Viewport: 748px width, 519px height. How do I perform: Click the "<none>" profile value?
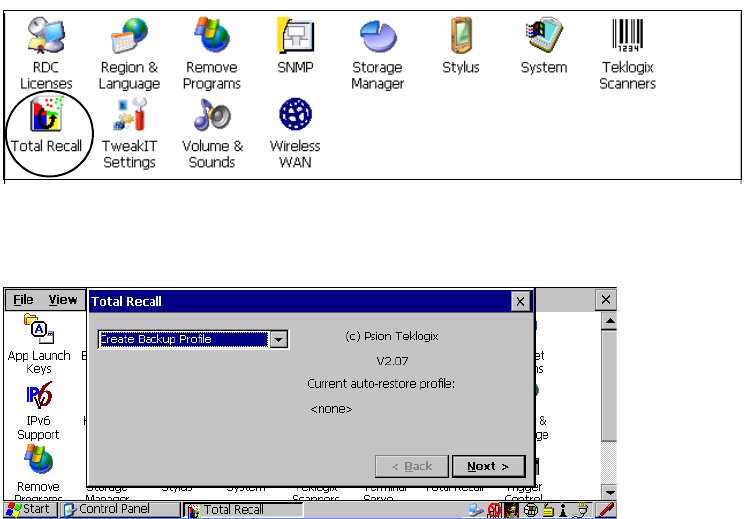click(331, 409)
